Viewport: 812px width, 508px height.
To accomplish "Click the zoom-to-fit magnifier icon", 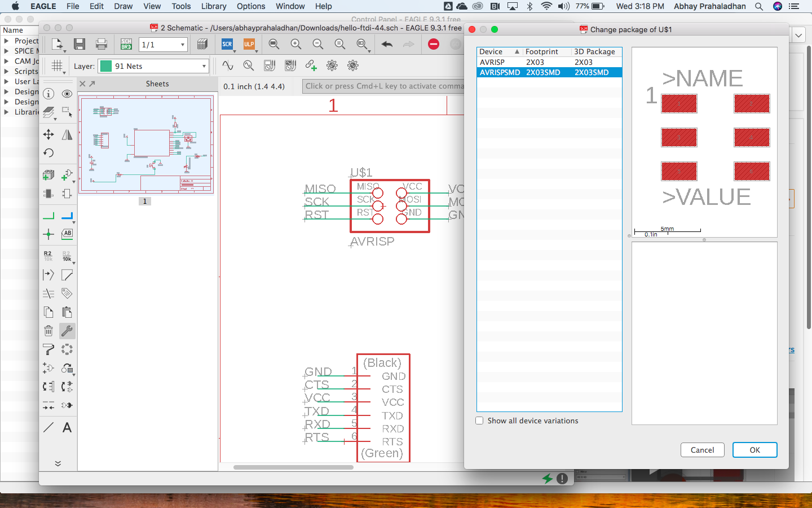I will point(274,44).
